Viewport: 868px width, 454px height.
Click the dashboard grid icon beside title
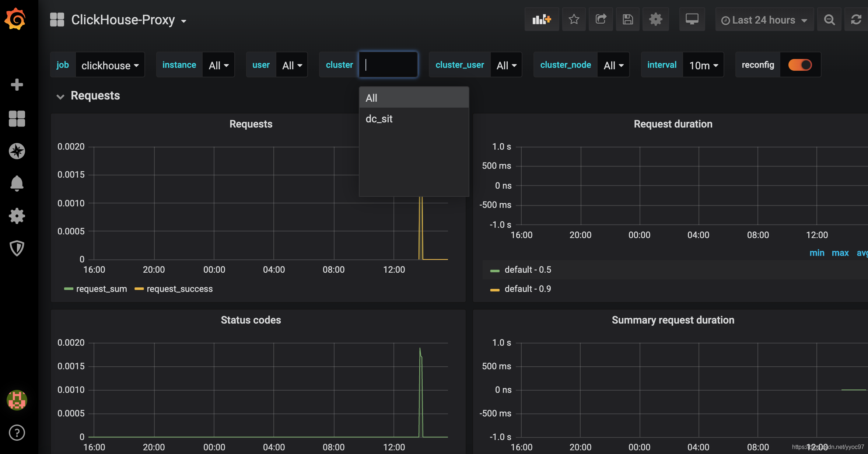pyautogui.click(x=57, y=20)
